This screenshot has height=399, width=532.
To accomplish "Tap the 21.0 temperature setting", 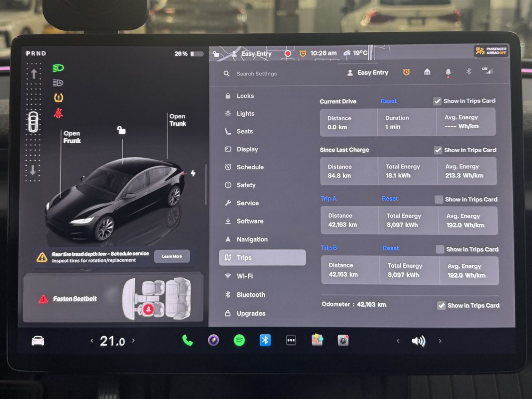I will point(112,341).
